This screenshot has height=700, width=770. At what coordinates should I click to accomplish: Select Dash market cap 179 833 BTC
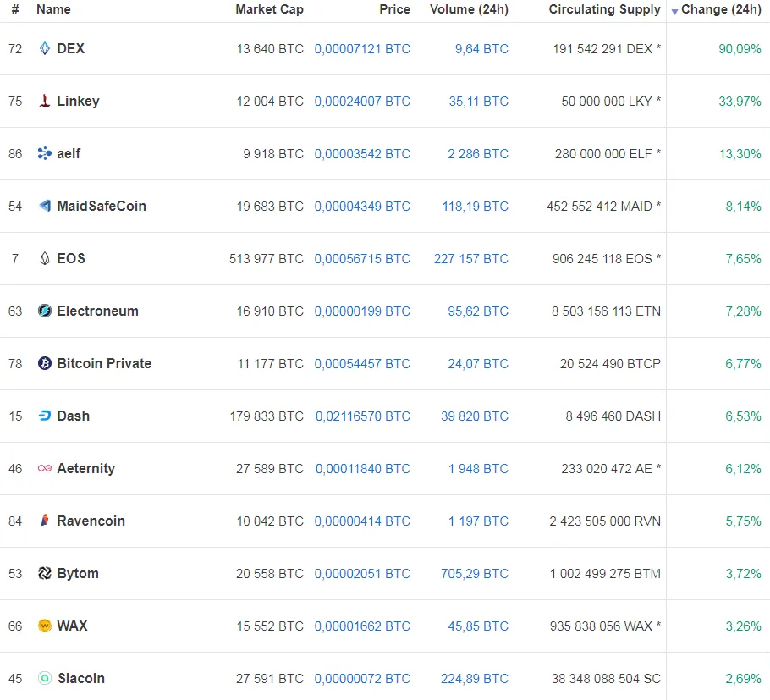click(267, 416)
